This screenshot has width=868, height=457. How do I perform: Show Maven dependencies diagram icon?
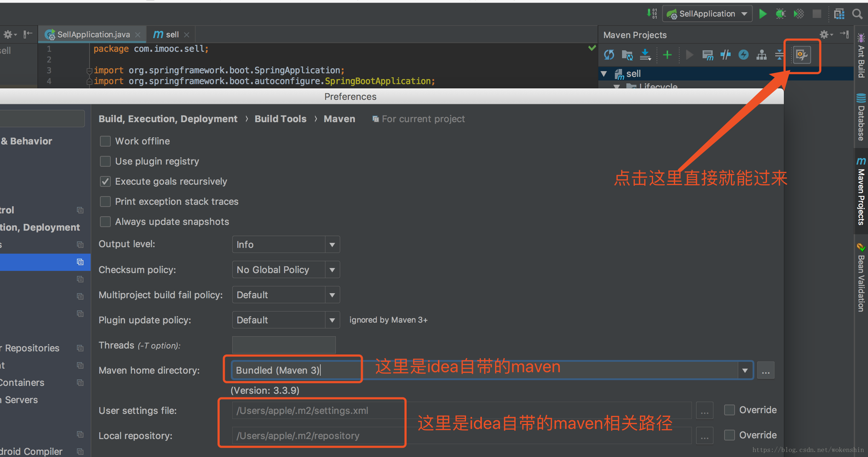click(x=762, y=55)
